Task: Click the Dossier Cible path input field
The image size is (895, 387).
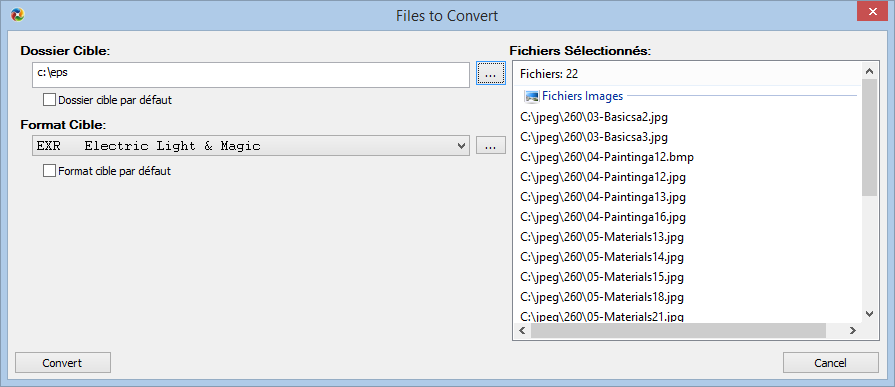Action: 251,75
